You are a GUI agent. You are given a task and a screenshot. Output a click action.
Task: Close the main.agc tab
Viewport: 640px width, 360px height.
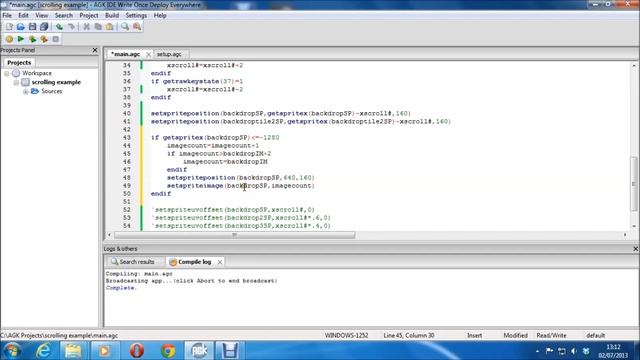(149, 54)
